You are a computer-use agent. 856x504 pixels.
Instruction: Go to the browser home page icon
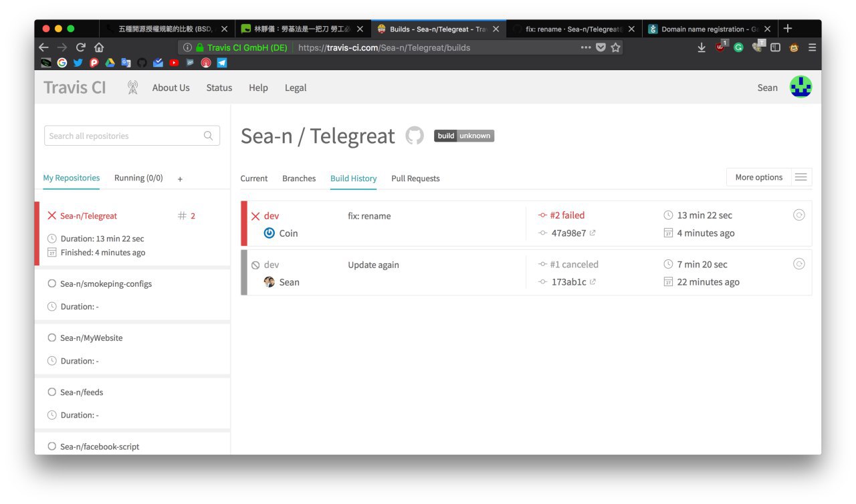pyautogui.click(x=99, y=47)
